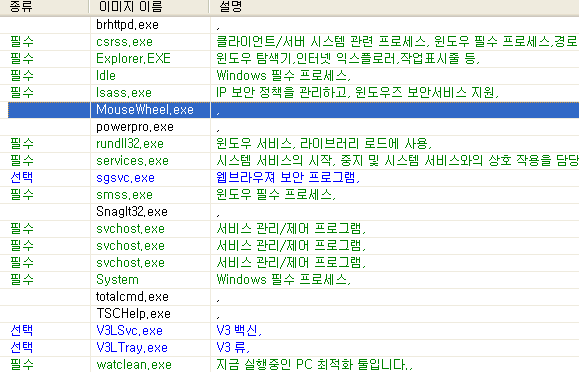Screen dimensions: 579x372
Task: Click the 선택 type cell for V3LSvc.exe
Action: [22, 331]
